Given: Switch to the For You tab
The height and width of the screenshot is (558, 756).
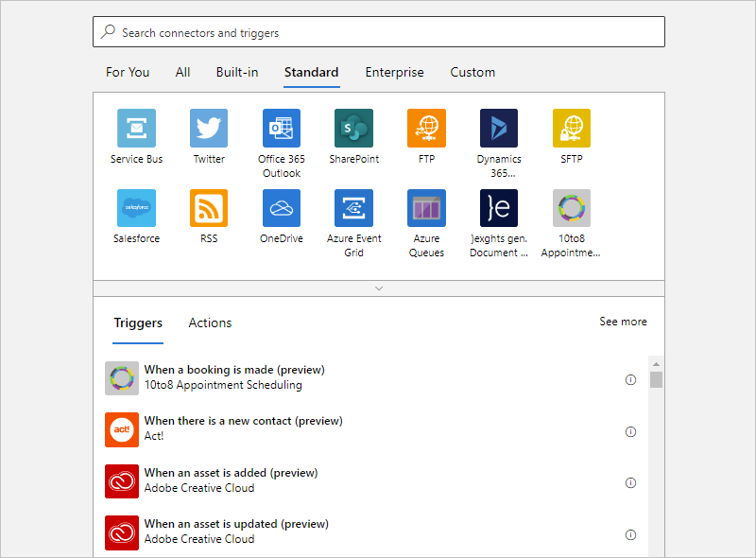Looking at the screenshot, I should coord(128,73).
